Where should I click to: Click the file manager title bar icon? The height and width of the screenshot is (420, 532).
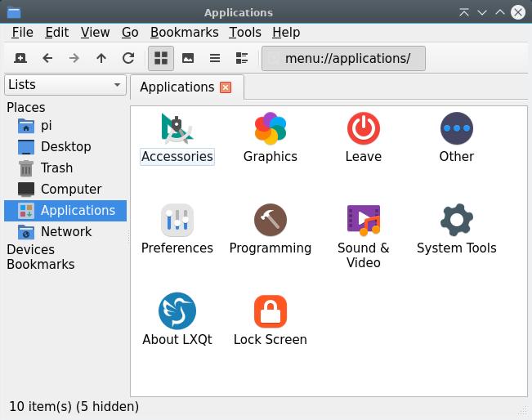pyautogui.click(x=14, y=13)
